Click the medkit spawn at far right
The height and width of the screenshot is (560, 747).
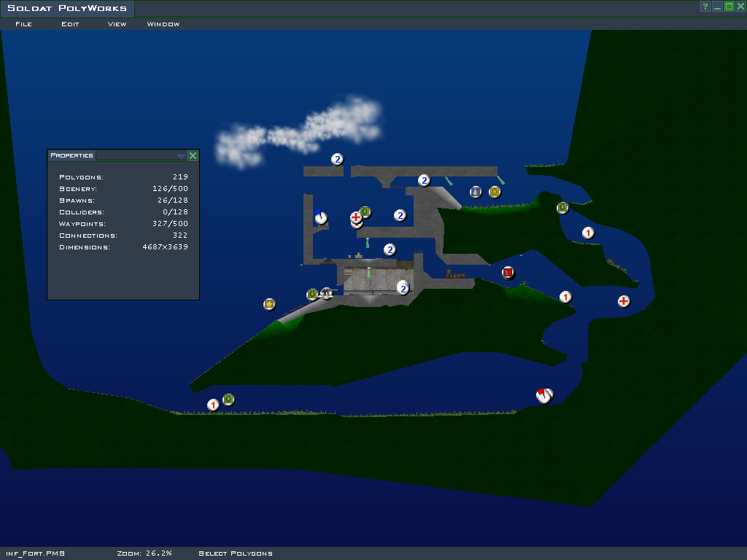pos(624,301)
